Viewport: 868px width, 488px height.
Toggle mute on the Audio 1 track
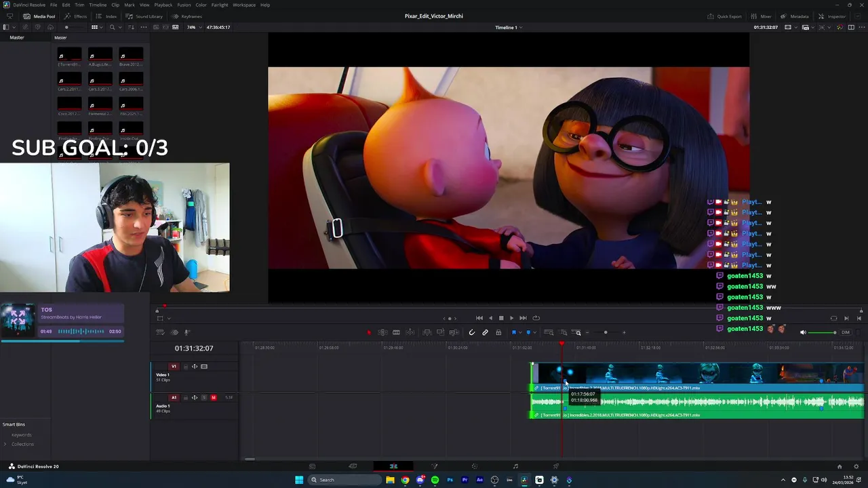pyautogui.click(x=214, y=398)
